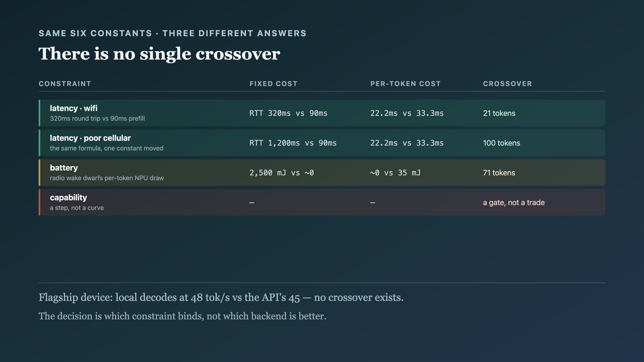
Task: Click the 'latency · wifi' row label
Action: tap(74, 108)
